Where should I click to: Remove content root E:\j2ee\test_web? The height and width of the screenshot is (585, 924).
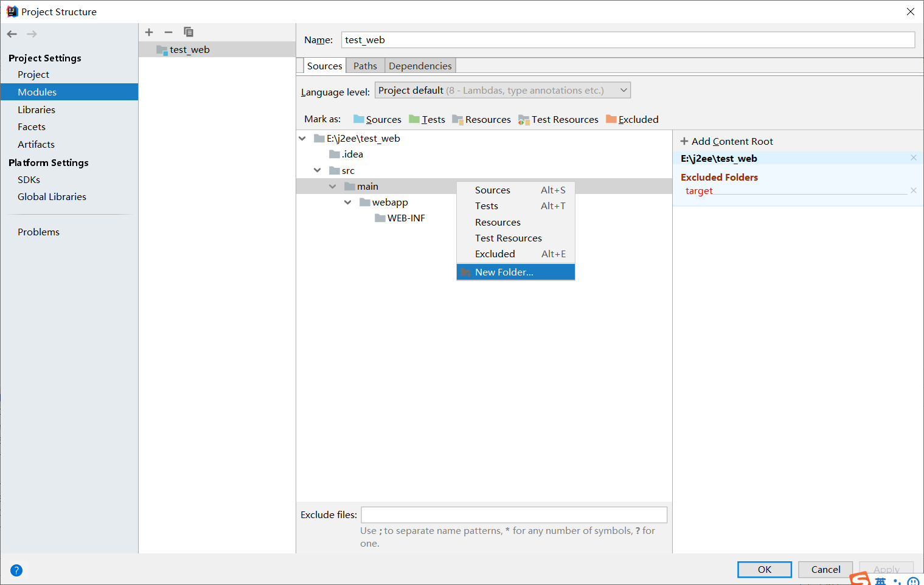(x=913, y=158)
